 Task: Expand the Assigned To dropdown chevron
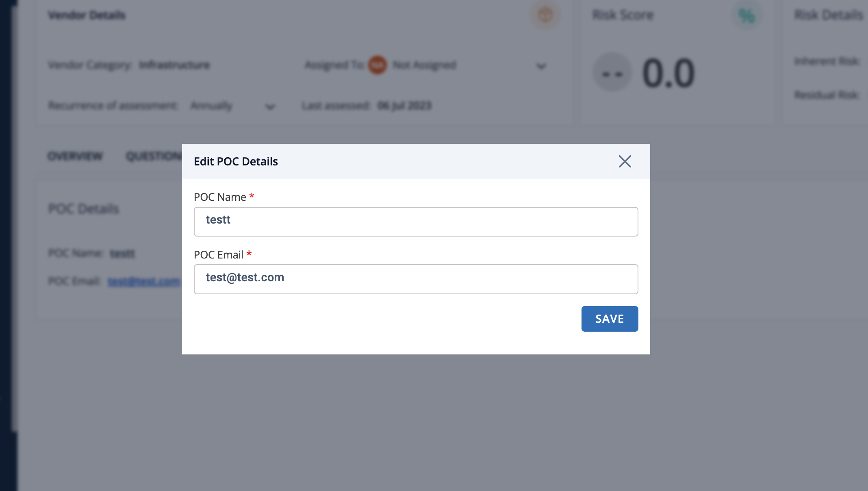coord(541,66)
